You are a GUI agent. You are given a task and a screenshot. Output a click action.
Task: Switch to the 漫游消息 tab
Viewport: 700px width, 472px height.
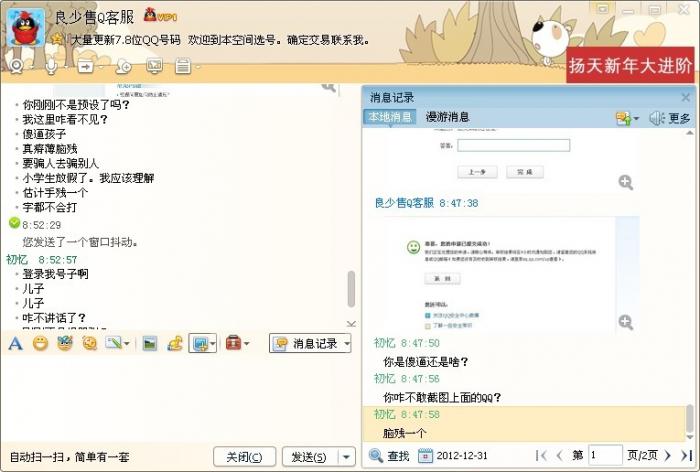click(x=447, y=117)
